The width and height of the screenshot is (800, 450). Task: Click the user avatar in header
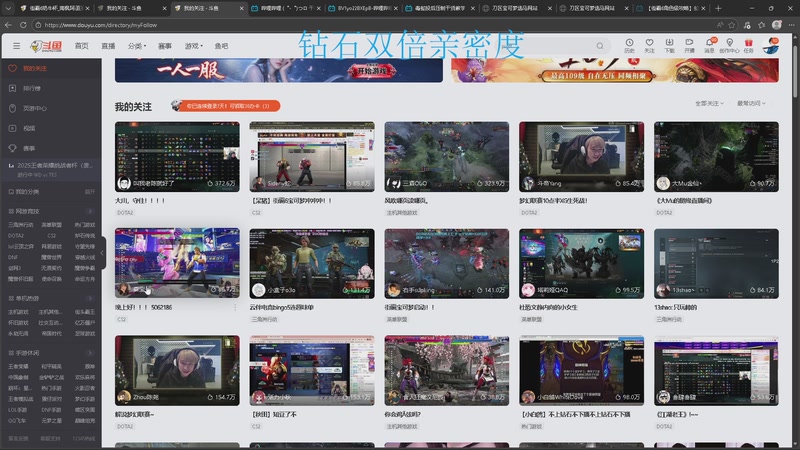click(770, 45)
